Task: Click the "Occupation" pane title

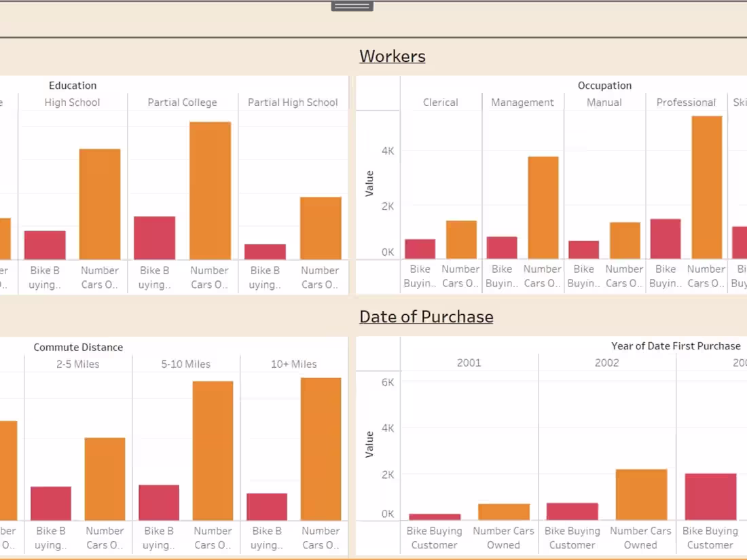Action: coord(604,85)
